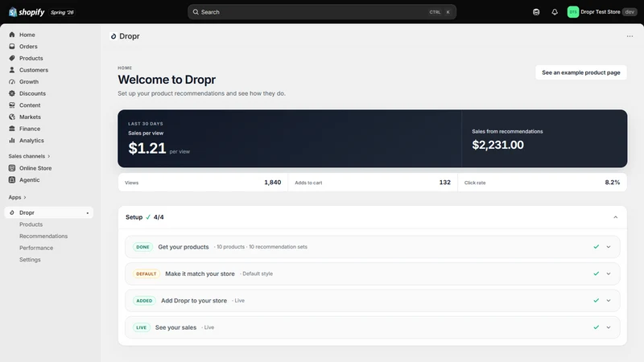
Task: Expand the Make it match your store step
Action: pos(609,274)
